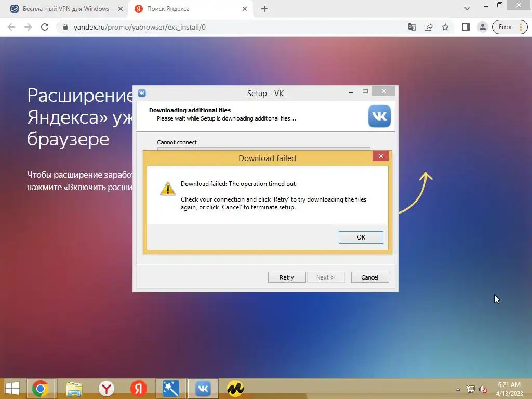Open a new browser tab
The image size is (532, 399).
(x=264, y=9)
